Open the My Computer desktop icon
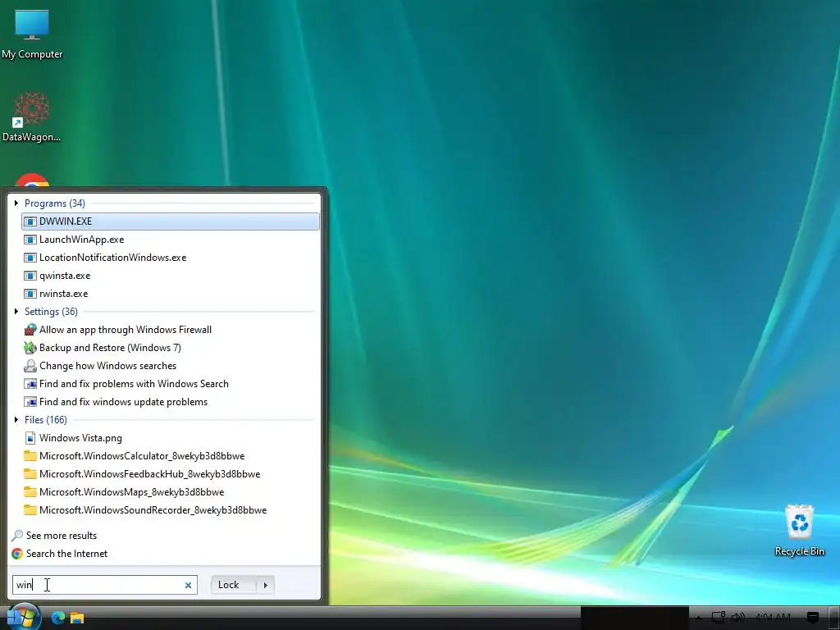Viewport: 840px width, 630px height. point(32,34)
